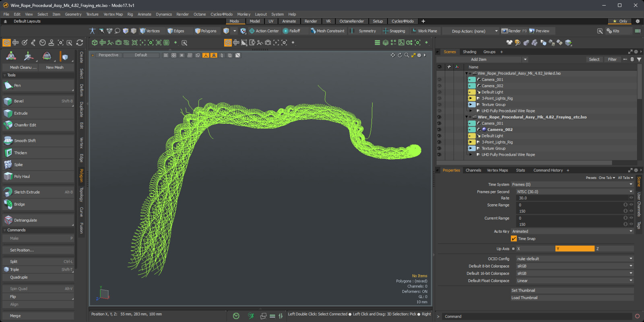Viewport: 644px width, 322px height.
Task: Set Up Axis to X
Action: [x=535, y=249]
